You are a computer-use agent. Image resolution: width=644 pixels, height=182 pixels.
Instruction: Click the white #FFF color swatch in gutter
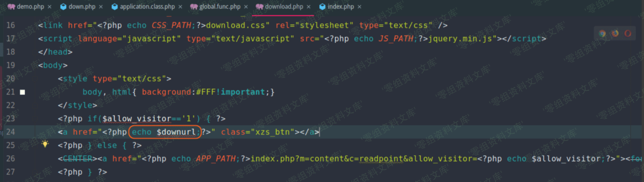[23, 92]
